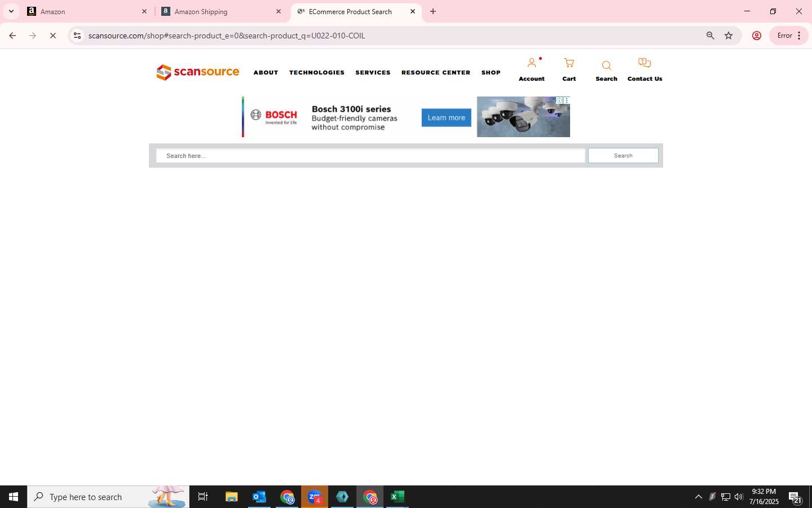
Task: Open File Explorer from taskbar
Action: click(232, 497)
